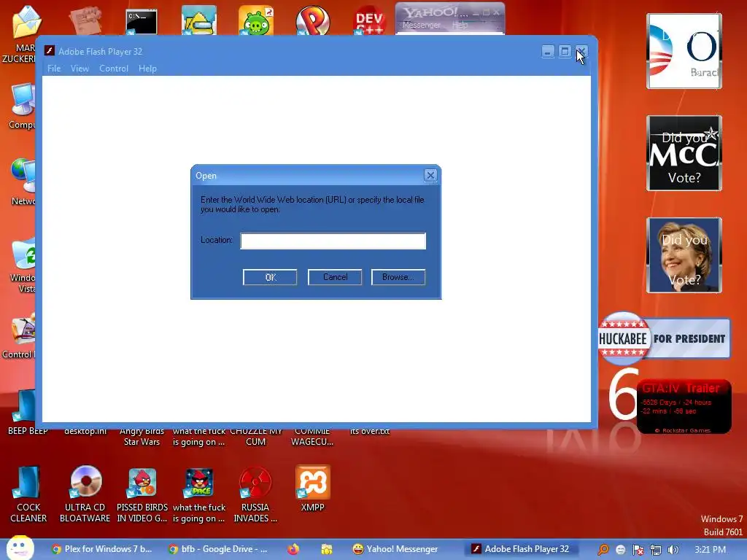
Task: Close the Open dialog with X
Action: (x=430, y=175)
